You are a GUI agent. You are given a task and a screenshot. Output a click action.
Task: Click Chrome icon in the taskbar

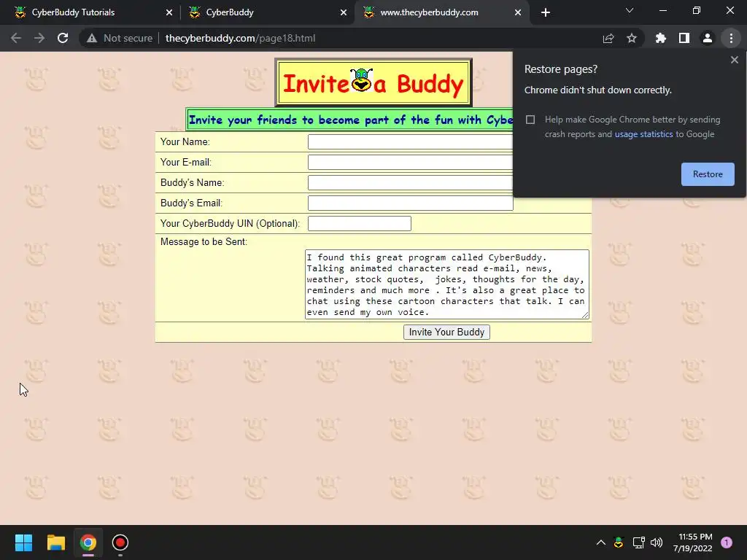tap(88, 542)
